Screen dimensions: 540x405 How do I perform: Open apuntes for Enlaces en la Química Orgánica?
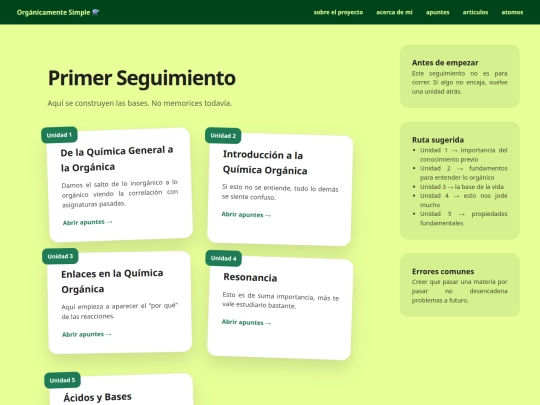87,334
